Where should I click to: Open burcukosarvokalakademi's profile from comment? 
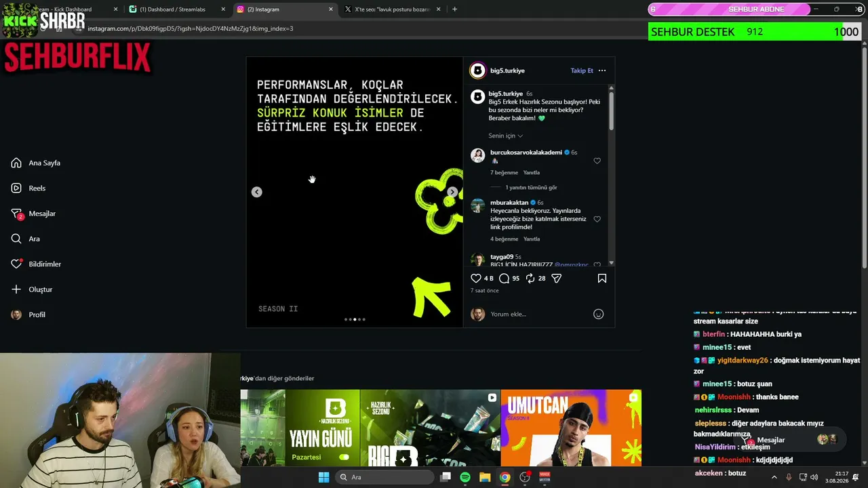coord(526,152)
